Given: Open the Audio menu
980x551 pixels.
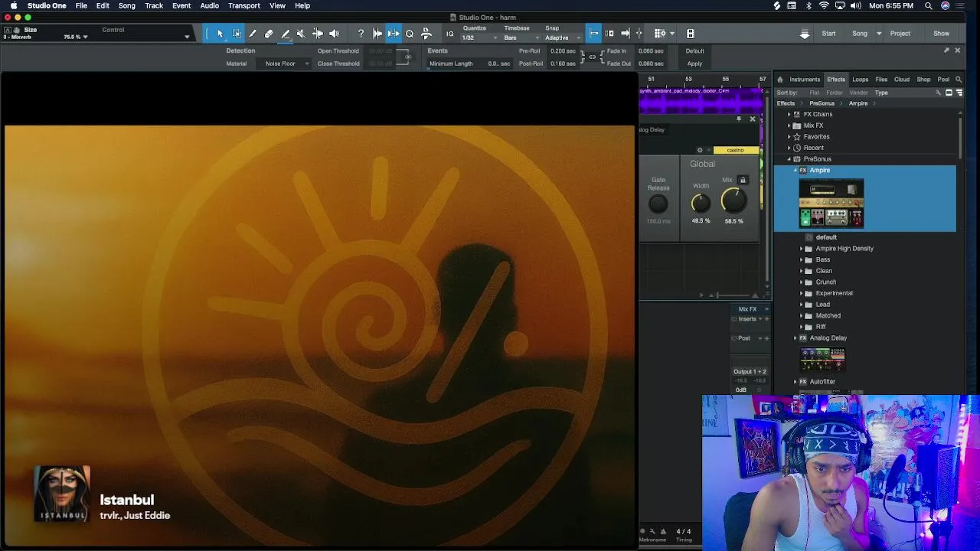Looking at the screenshot, I should pos(209,5).
